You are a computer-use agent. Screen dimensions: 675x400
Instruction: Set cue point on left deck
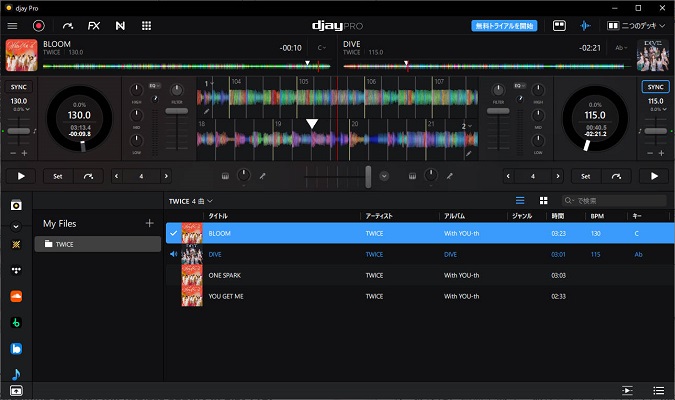tap(58, 176)
